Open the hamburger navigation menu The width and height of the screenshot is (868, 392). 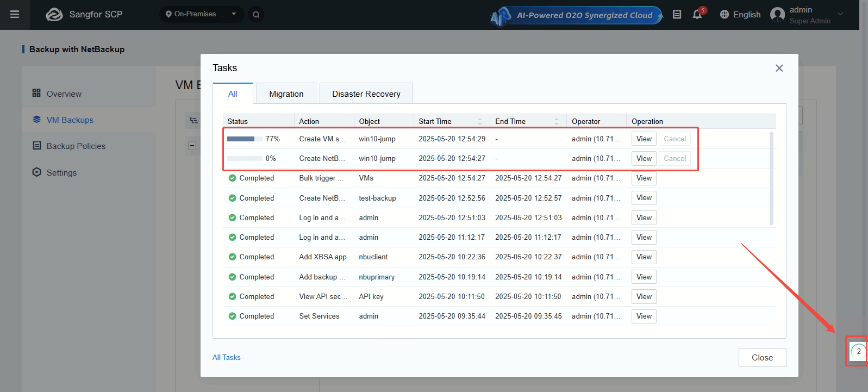pos(15,15)
